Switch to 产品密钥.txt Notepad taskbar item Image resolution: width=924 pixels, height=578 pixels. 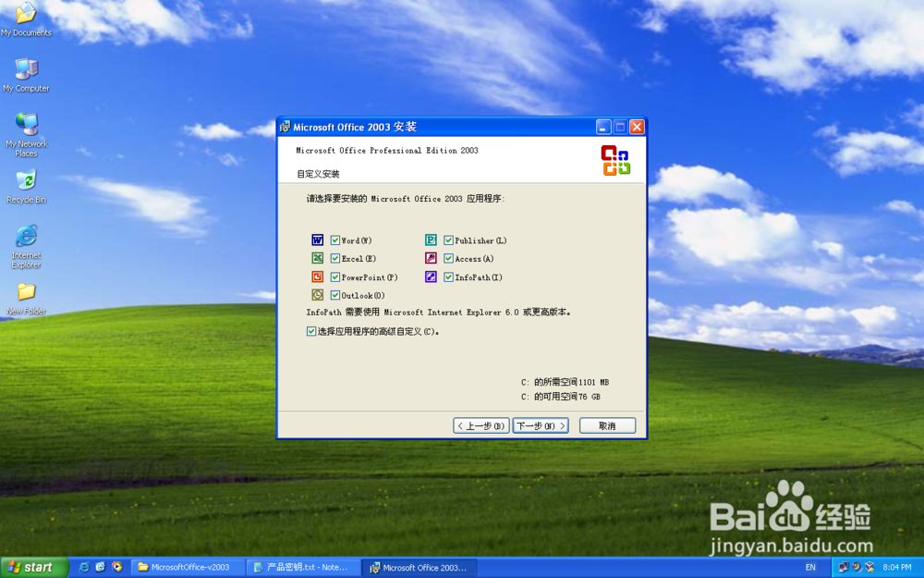303,568
